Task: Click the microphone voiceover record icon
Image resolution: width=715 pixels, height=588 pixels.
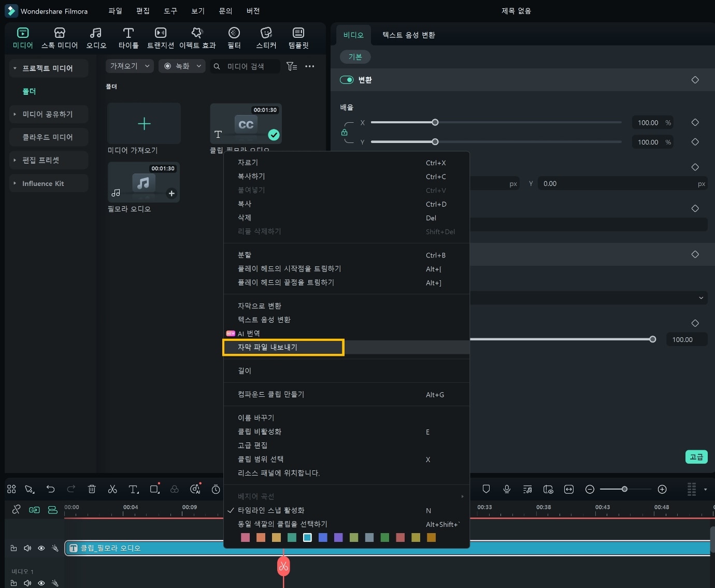Action: [x=507, y=489]
